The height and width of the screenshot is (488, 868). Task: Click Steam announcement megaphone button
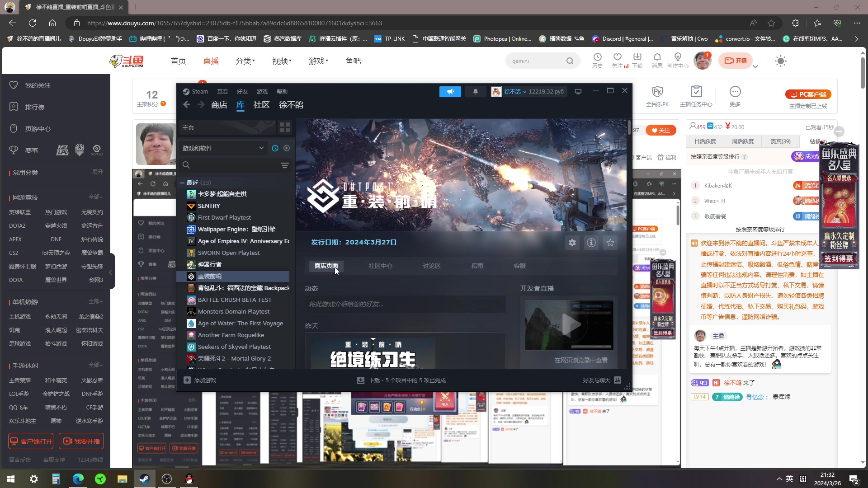(450, 92)
